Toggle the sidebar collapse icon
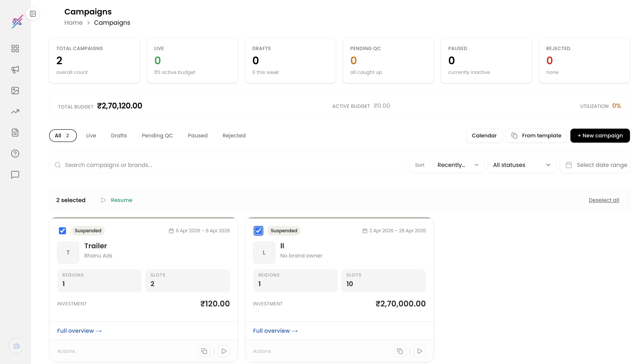 click(x=33, y=14)
